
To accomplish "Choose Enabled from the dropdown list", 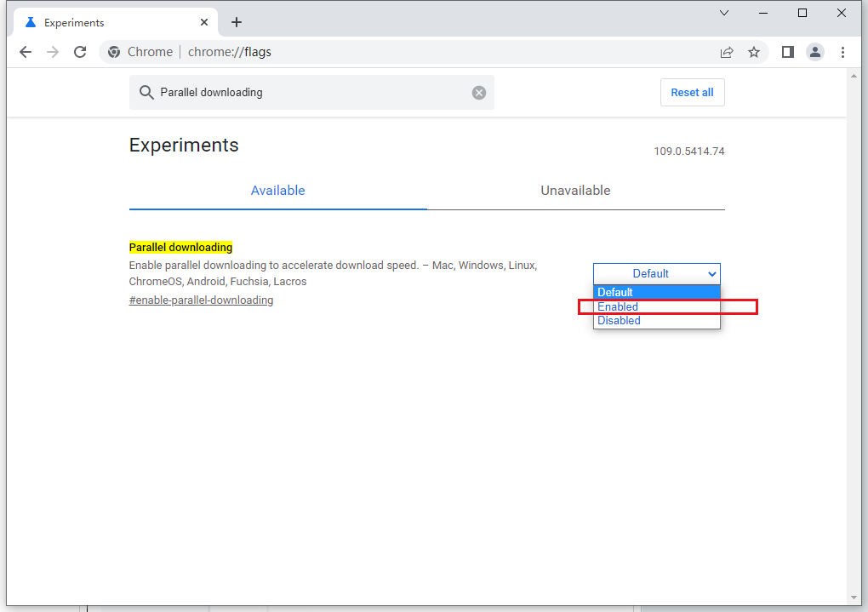I will (x=657, y=306).
